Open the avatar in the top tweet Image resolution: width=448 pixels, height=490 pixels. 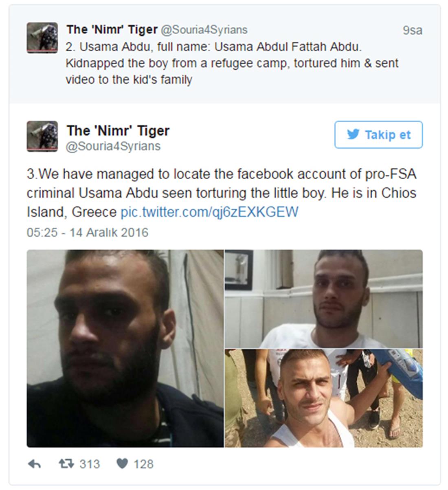pyautogui.click(x=42, y=37)
